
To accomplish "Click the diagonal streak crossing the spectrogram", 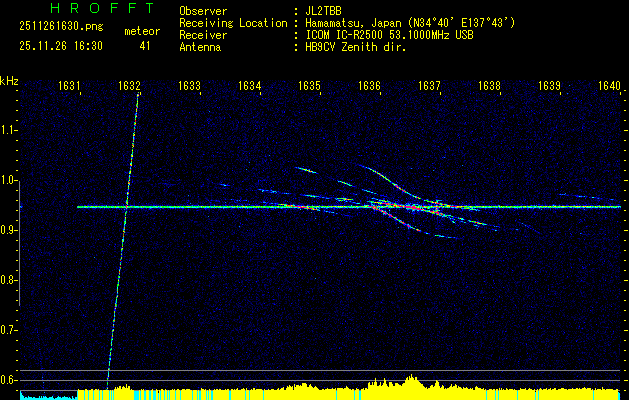I will point(122,238).
